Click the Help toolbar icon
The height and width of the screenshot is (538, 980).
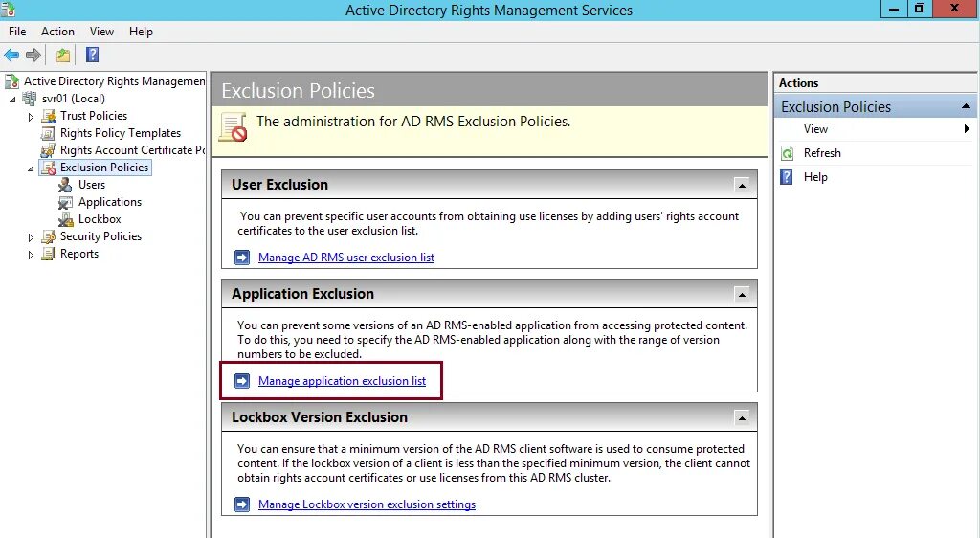tap(93, 55)
